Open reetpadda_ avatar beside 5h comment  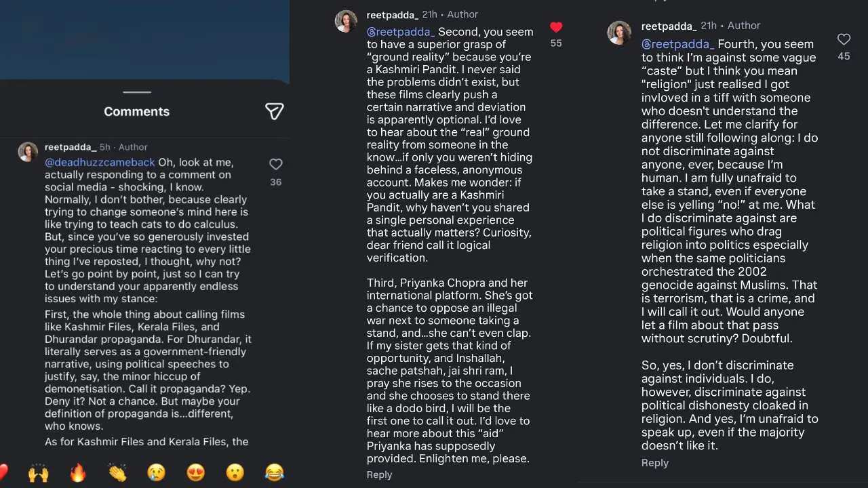[28, 152]
